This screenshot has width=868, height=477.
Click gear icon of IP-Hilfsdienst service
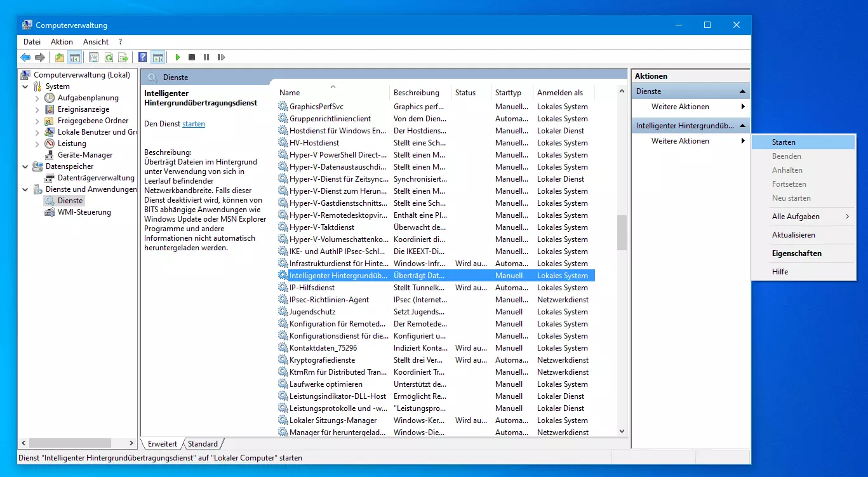(x=283, y=288)
